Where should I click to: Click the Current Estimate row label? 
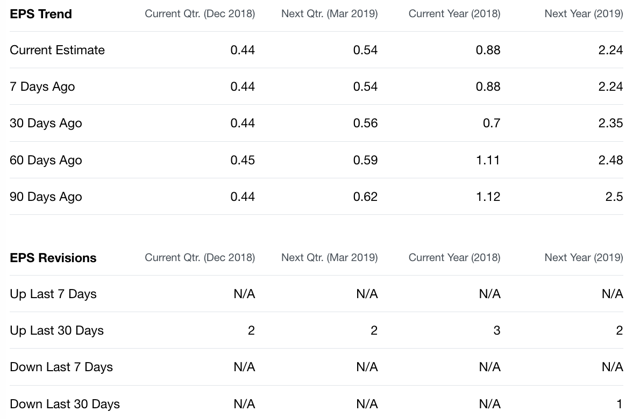click(x=57, y=50)
